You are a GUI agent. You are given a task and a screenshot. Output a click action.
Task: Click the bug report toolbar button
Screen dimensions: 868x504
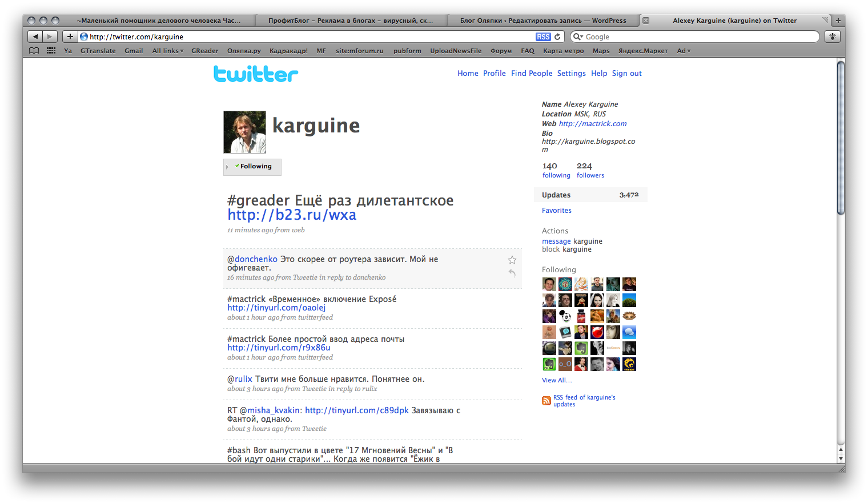833,37
